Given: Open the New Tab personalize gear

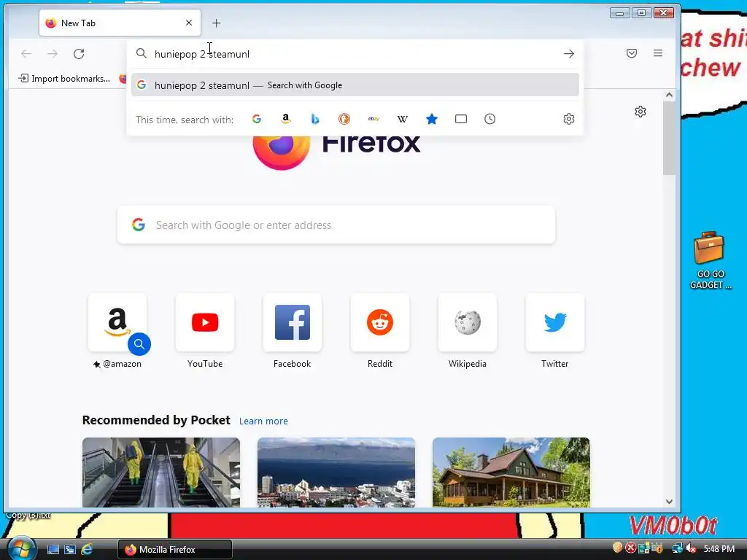Looking at the screenshot, I should click(640, 112).
